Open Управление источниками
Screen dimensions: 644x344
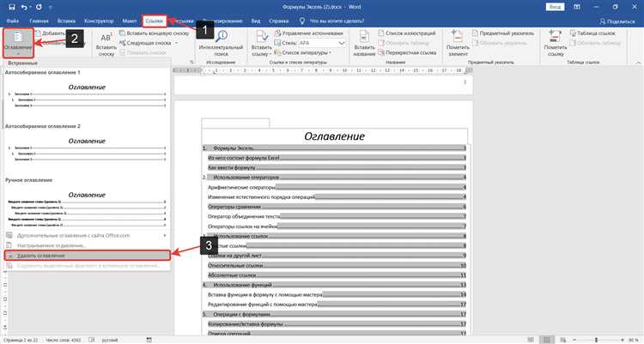[x=308, y=33]
